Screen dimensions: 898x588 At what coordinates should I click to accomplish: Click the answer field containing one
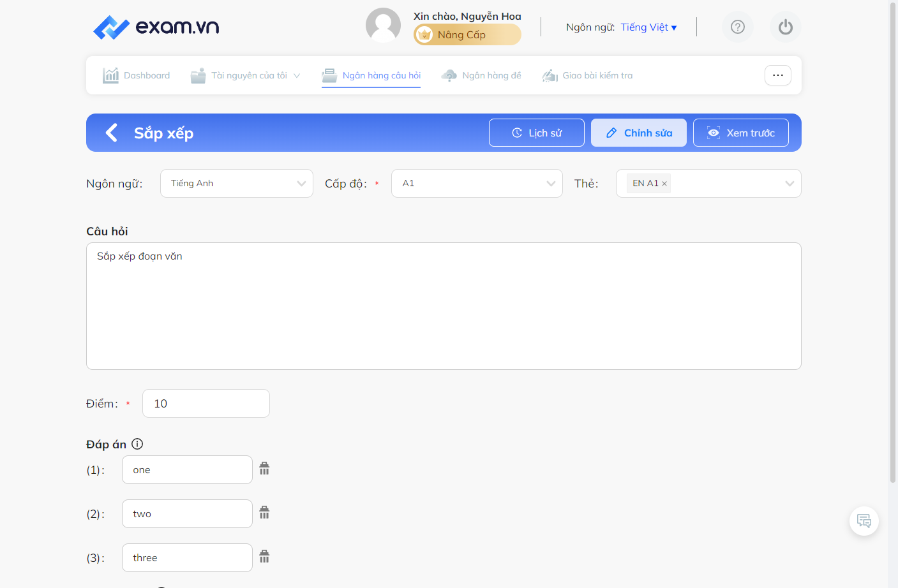(187, 470)
